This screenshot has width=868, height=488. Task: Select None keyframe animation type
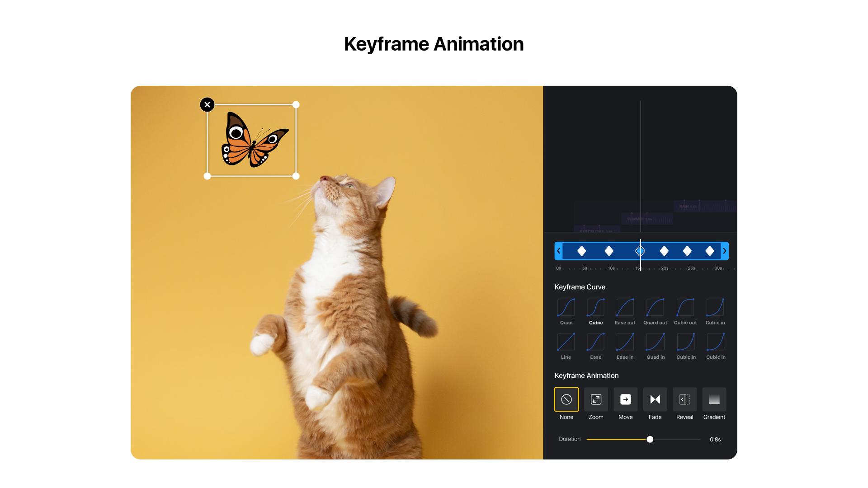pos(566,399)
